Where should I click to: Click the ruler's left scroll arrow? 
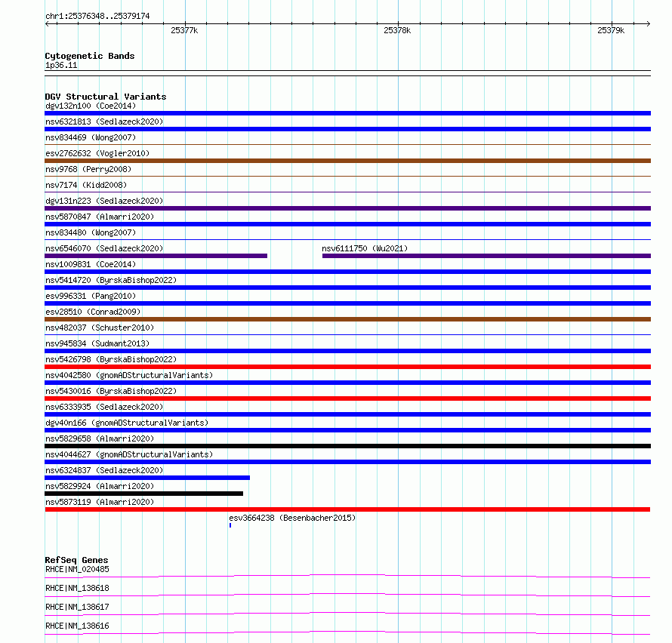47,24
